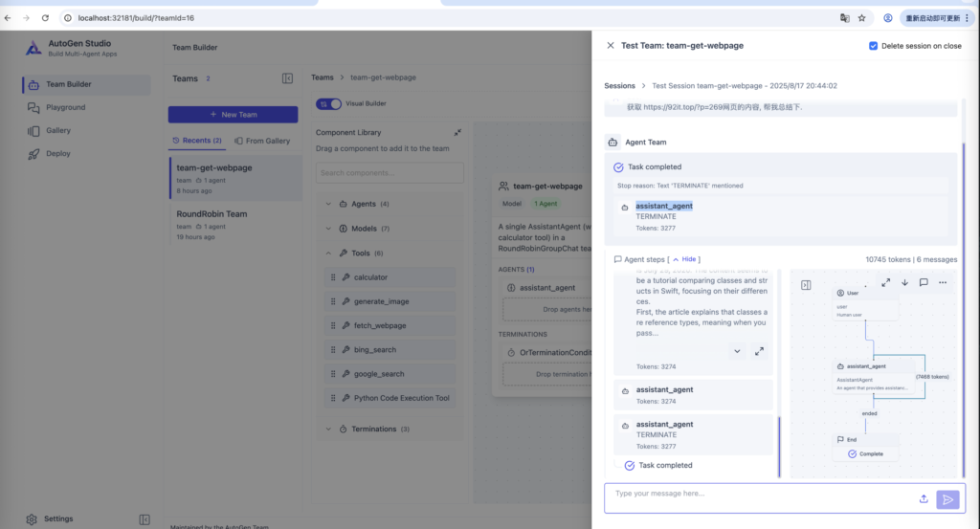Image resolution: width=980 pixels, height=529 pixels.
Task: Select the RoundRobin Team entry
Action: tap(235, 225)
